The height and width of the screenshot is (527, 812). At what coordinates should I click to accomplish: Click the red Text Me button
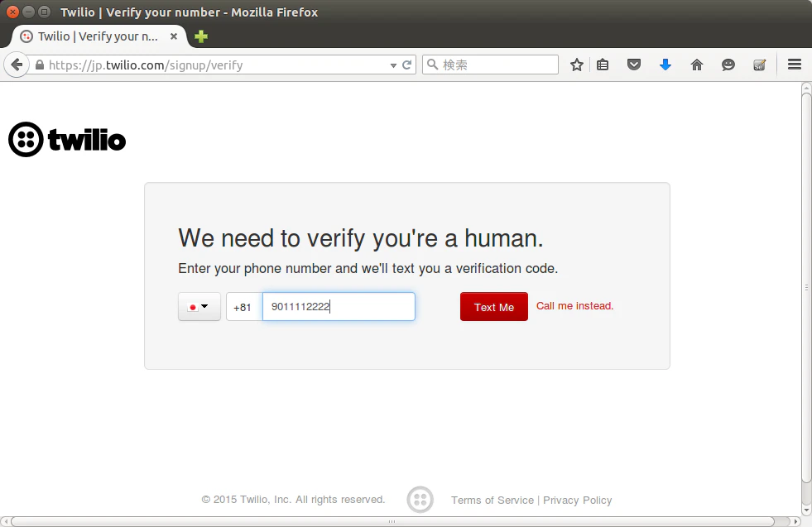click(x=494, y=306)
